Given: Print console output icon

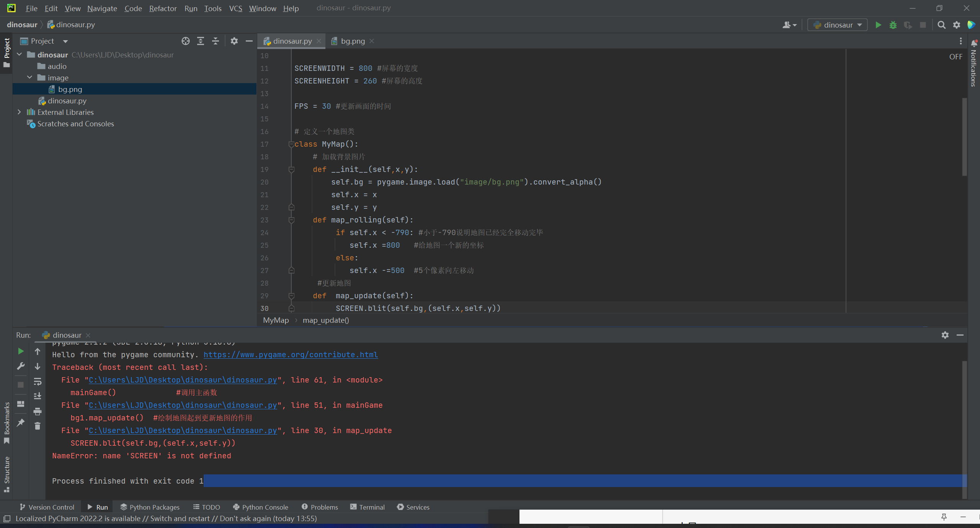Looking at the screenshot, I should pos(38,412).
